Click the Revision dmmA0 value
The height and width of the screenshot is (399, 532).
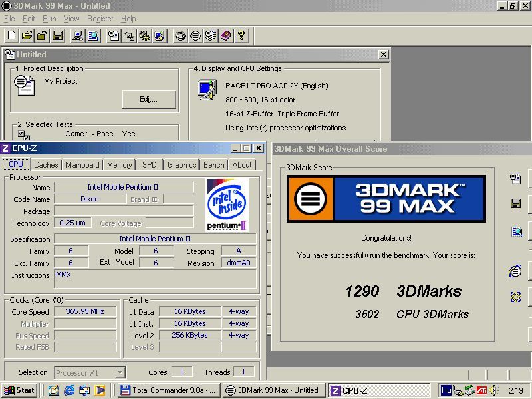pos(239,263)
